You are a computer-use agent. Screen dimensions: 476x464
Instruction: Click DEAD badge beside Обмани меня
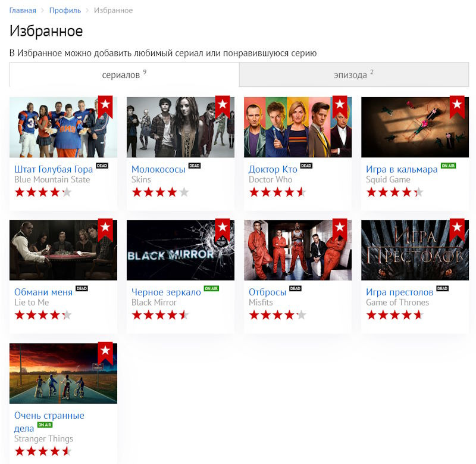82,288
